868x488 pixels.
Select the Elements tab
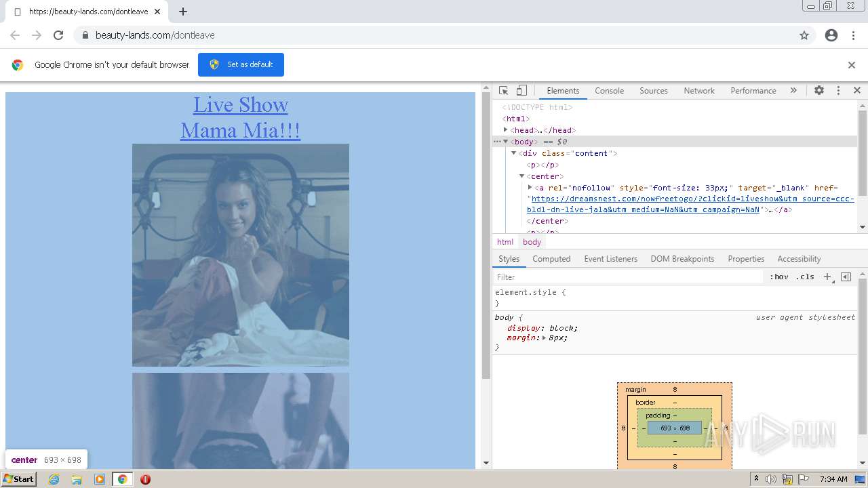pyautogui.click(x=563, y=91)
